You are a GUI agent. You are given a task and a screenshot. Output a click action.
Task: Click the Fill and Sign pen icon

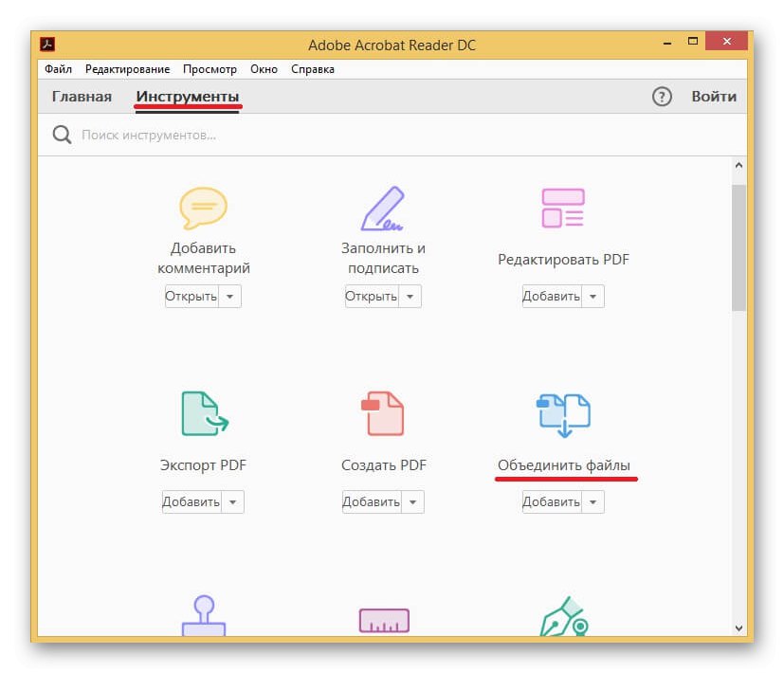click(x=383, y=209)
